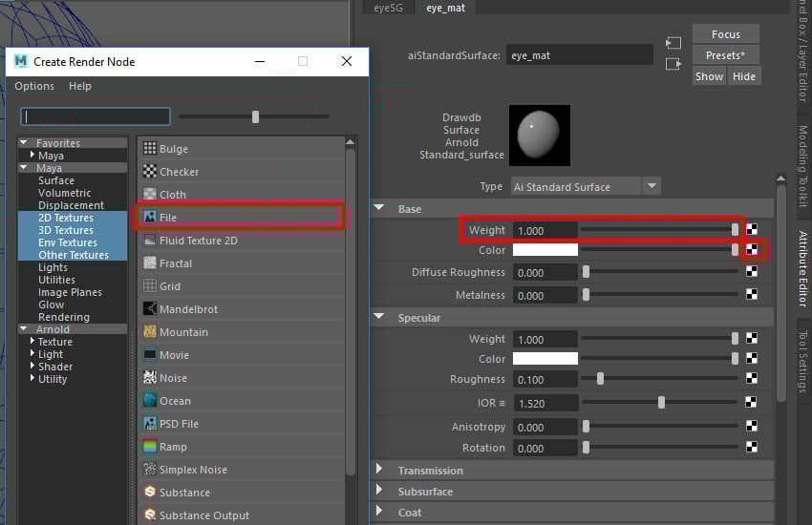Expand the Transmission attribute section
Screen dimensions: 812x525
click(379, 469)
